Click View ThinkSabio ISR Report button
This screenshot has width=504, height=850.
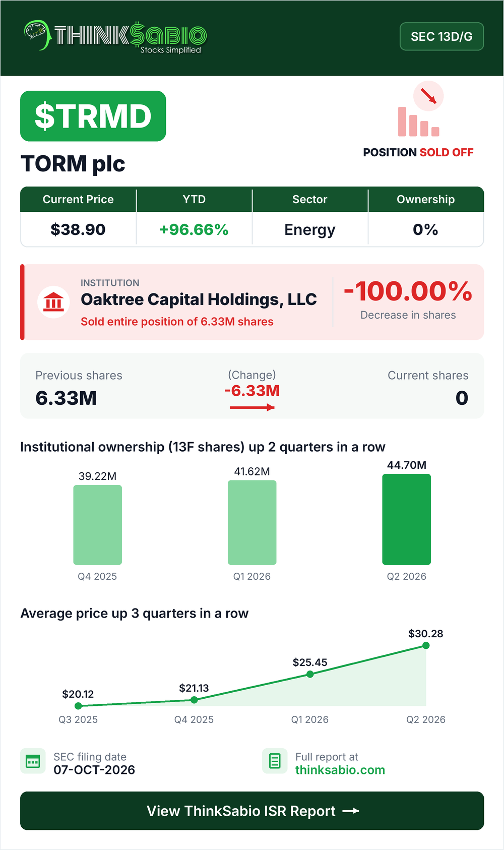pyautogui.click(x=252, y=811)
